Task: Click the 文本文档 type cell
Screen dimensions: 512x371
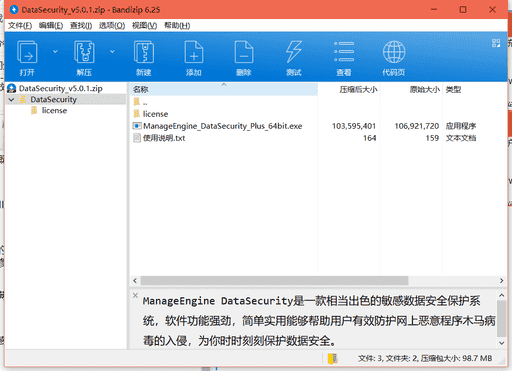Action: 461,138
